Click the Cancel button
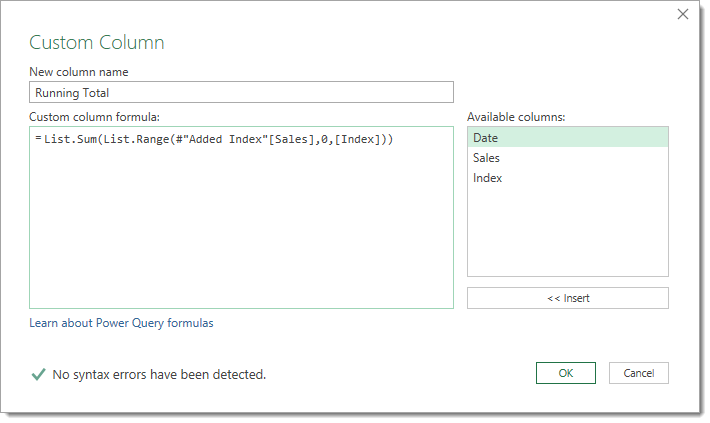This screenshot has height=423, width=710. [638, 373]
